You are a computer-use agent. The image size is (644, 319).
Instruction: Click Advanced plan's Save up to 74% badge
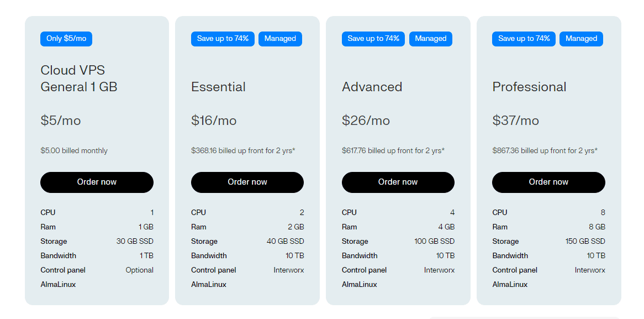[x=373, y=39]
